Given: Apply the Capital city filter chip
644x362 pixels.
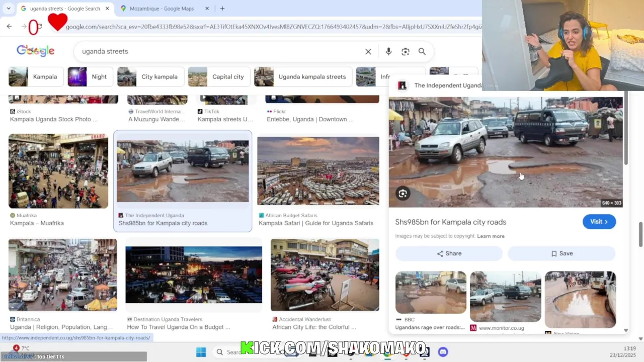Looking at the screenshot, I should pyautogui.click(x=218, y=77).
